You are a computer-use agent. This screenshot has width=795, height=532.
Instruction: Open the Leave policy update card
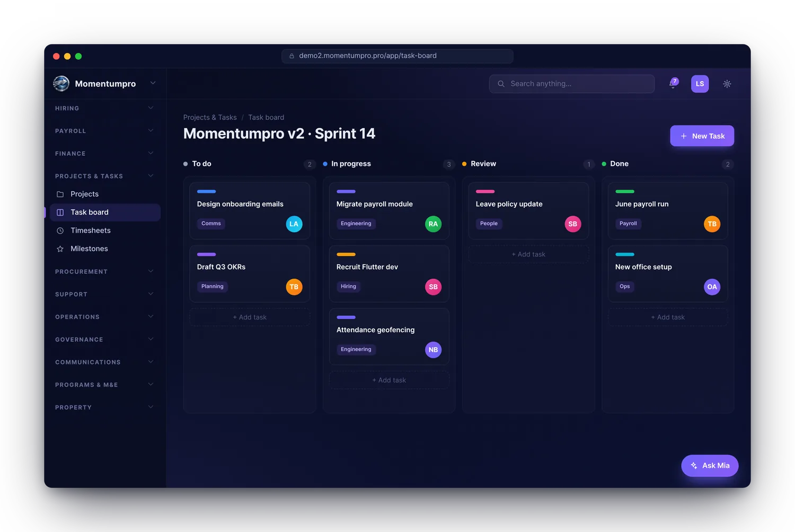pos(528,211)
